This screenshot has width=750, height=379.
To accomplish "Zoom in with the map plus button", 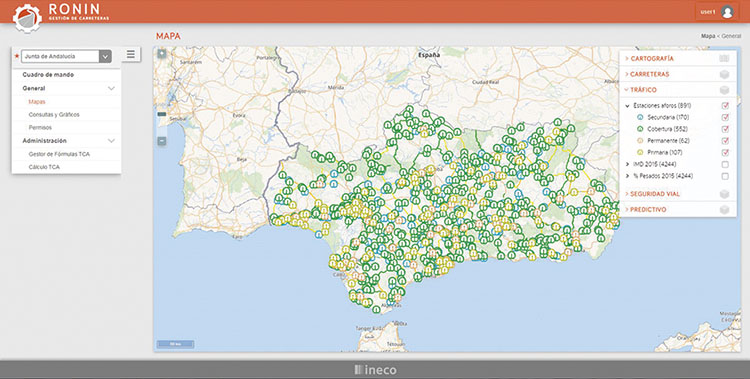I will coord(162,54).
